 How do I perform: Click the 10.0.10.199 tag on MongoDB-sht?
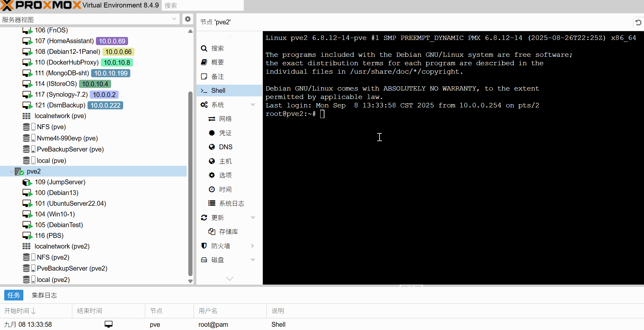pyautogui.click(x=111, y=73)
